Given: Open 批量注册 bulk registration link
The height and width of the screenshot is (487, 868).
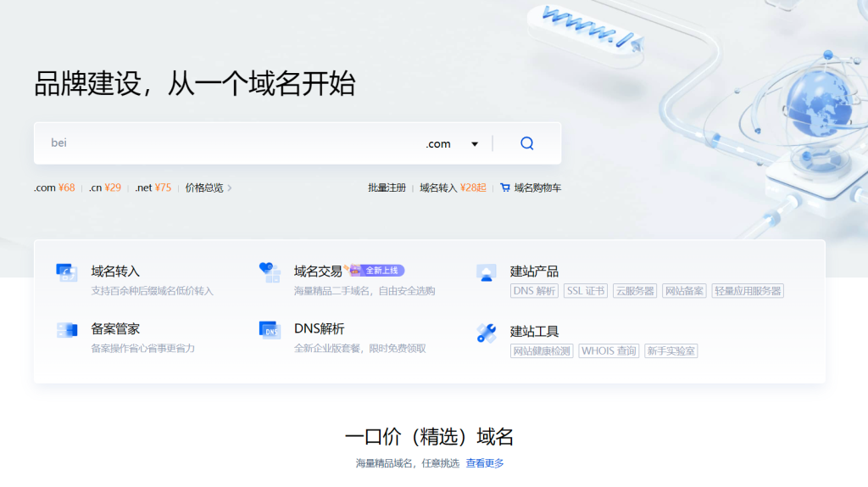Looking at the screenshot, I should coord(387,188).
